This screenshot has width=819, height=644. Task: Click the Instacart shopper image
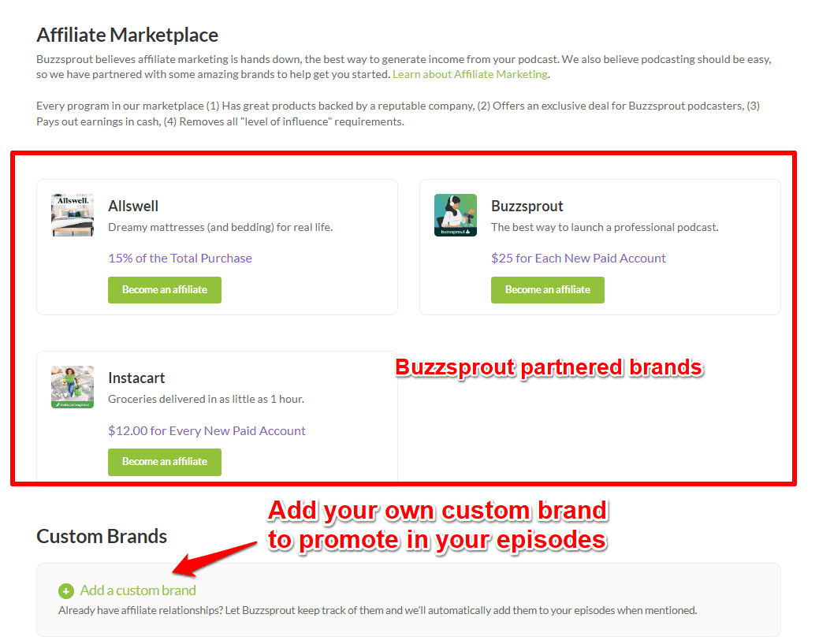click(72, 386)
